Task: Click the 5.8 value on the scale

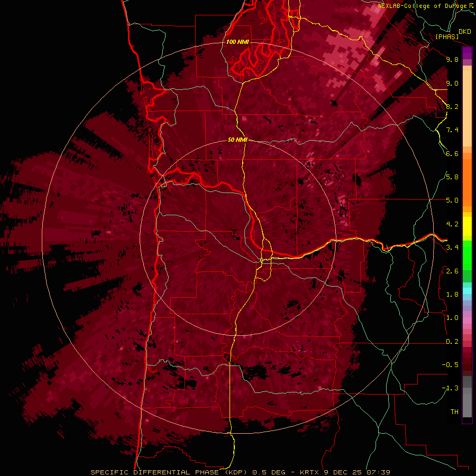Action: tap(452, 177)
